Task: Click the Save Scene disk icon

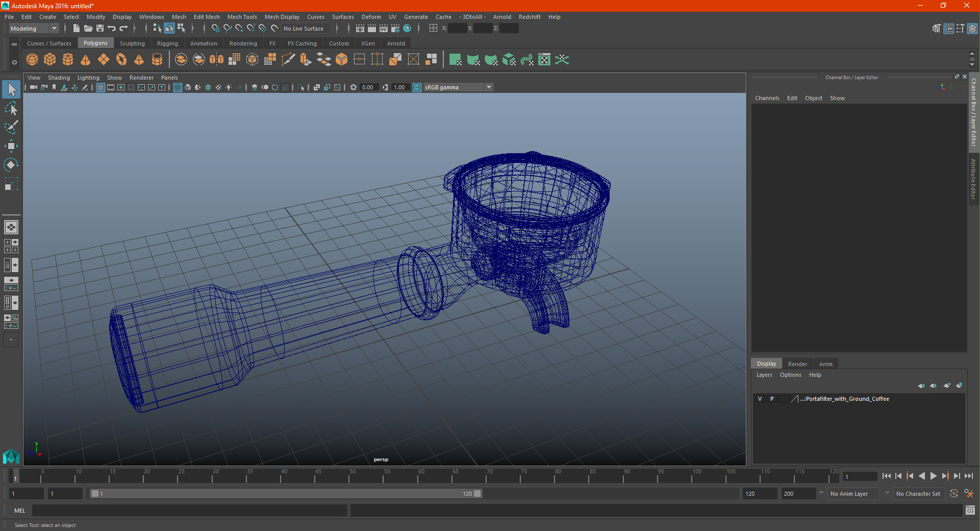Action: pos(100,29)
